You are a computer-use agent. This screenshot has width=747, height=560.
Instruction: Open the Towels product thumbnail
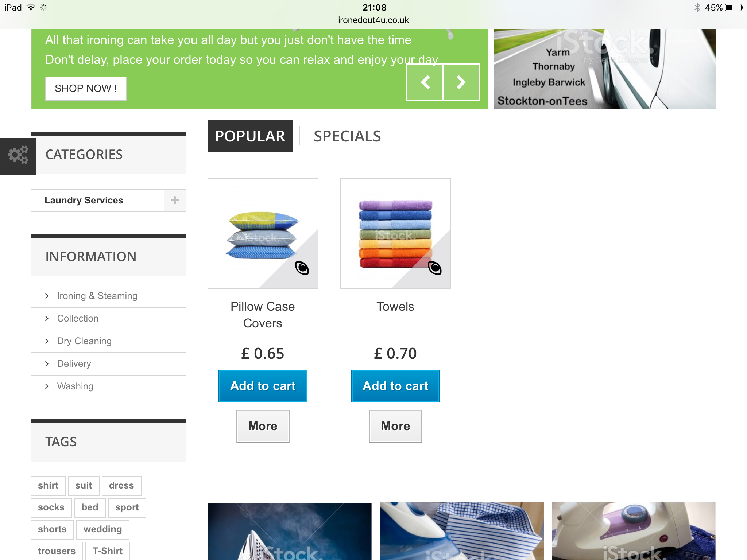[x=395, y=233]
